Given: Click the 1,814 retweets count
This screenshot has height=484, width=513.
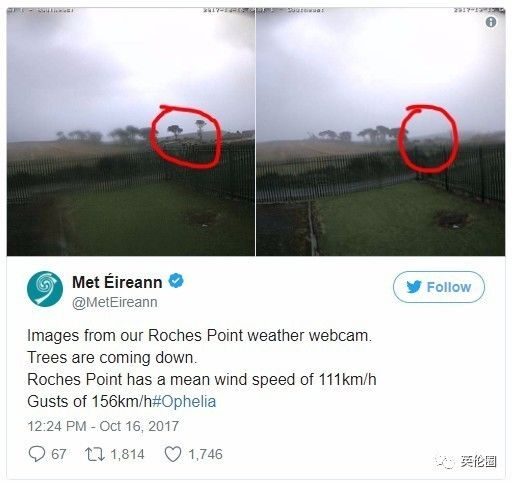Looking at the screenshot, I should click(x=127, y=454).
